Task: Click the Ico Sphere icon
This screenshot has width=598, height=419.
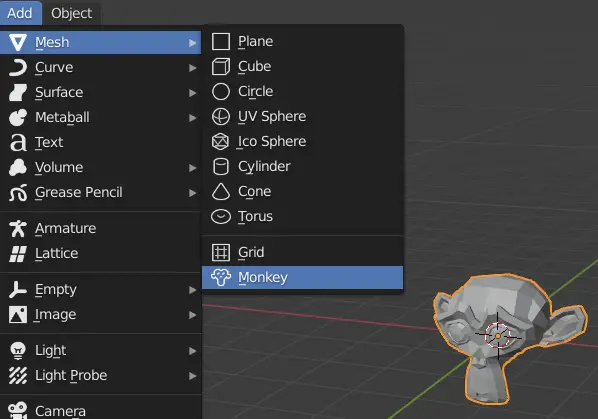Action: (x=220, y=141)
